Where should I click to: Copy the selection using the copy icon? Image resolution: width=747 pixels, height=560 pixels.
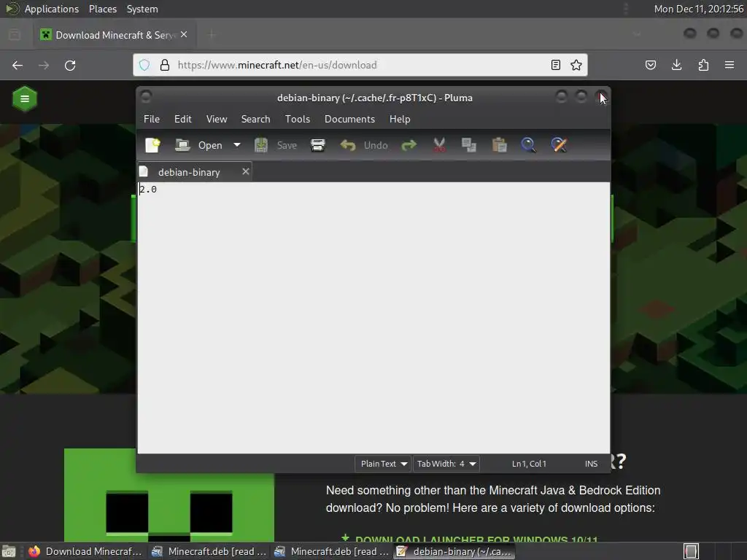tap(469, 145)
